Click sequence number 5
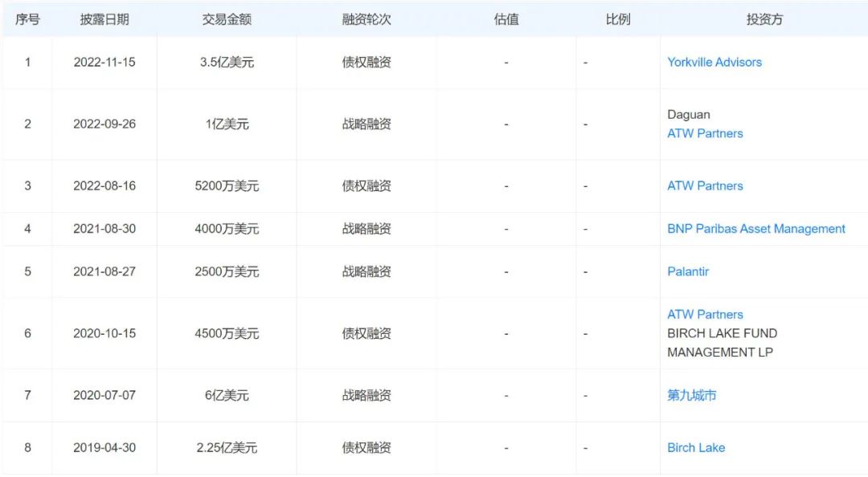Image resolution: width=868 pixels, height=477 pixels. coord(27,271)
